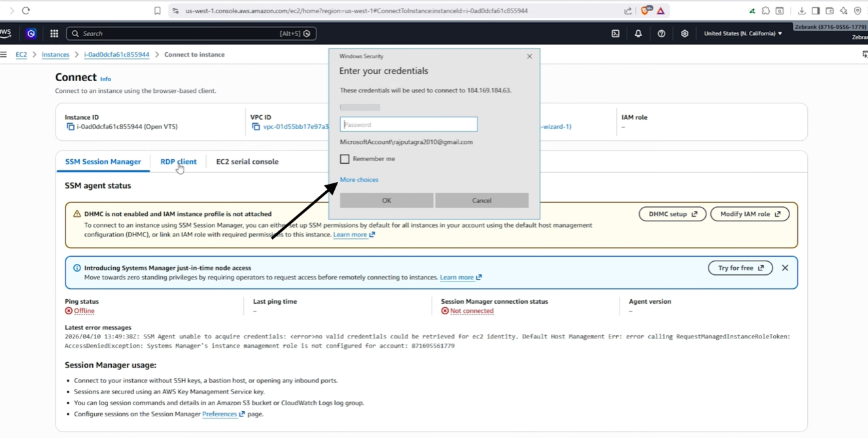The width and height of the screenshot is (868, 438).
Task: Click OK in the Windows Security dialog
Action: coord(387,200)
